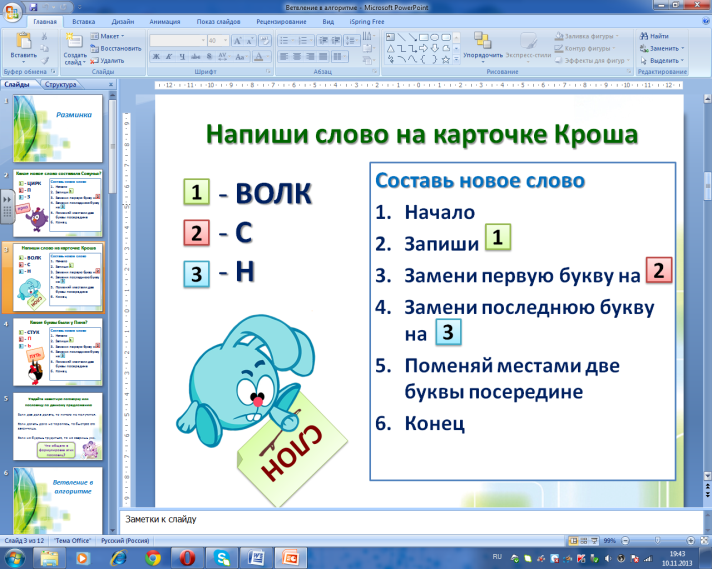
Task: Open Opera browser from the taskbar
Action: pos(187,558)
